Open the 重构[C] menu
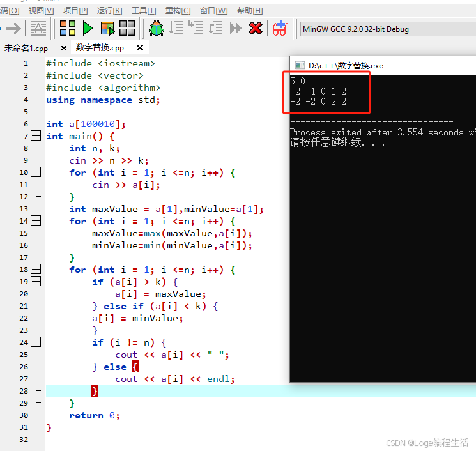The width and height of the screenshot is (476, 451). tap(178, 11)
